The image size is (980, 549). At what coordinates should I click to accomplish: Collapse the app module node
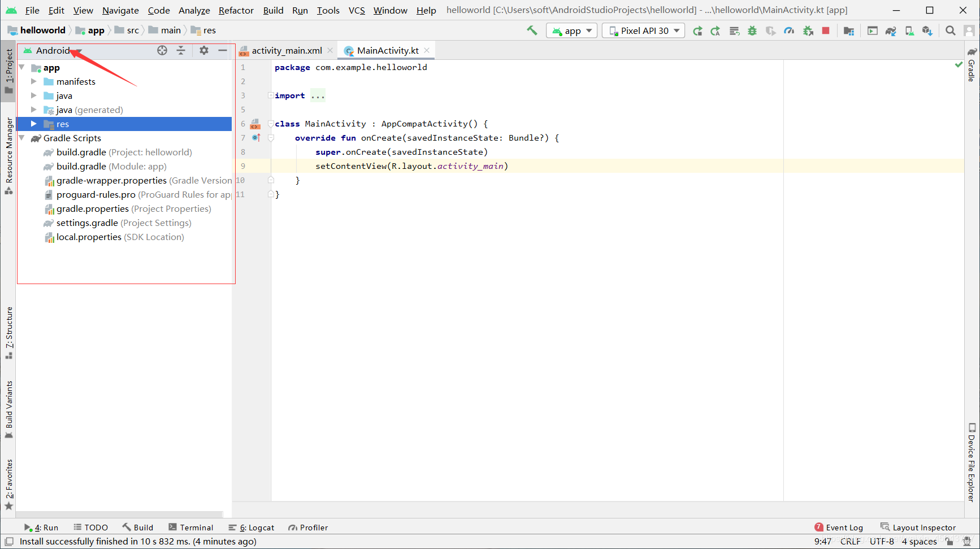point(21,67)
